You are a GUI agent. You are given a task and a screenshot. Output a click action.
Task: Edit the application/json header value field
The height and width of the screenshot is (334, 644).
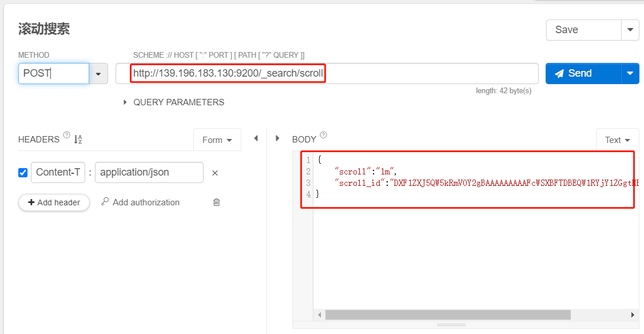pyautogui.click(x=149, y=172)
